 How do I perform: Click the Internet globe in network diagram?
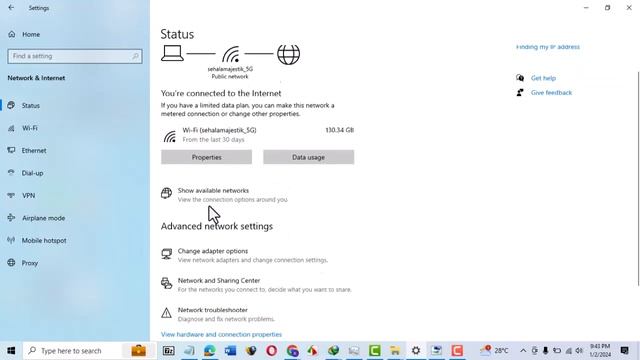[289, 54]
